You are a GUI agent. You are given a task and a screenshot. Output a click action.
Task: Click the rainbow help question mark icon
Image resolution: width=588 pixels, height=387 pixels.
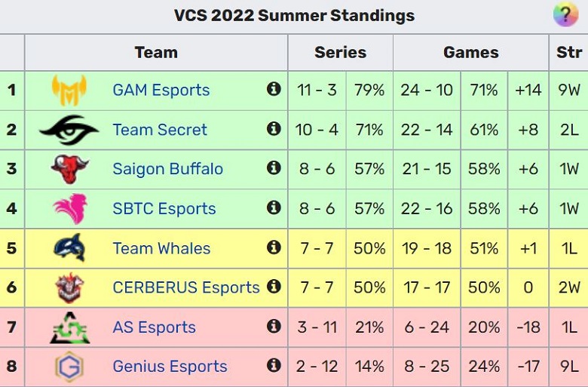566,14
